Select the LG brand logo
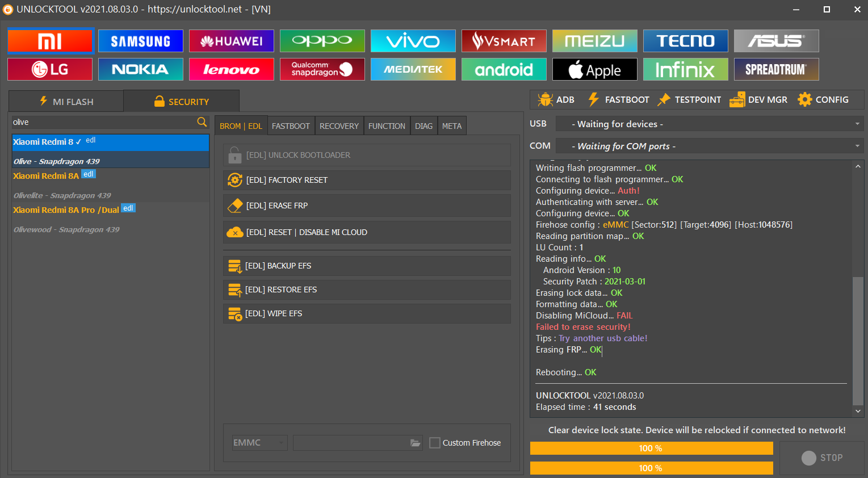This screenshot has height=478, width=868. (50, 69)
